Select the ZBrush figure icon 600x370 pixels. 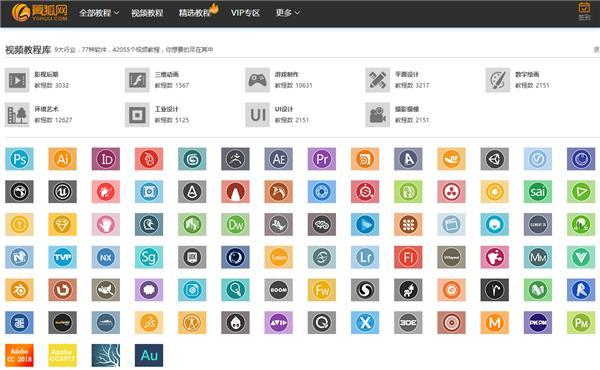pyautogui.click(x=235, y=159)
